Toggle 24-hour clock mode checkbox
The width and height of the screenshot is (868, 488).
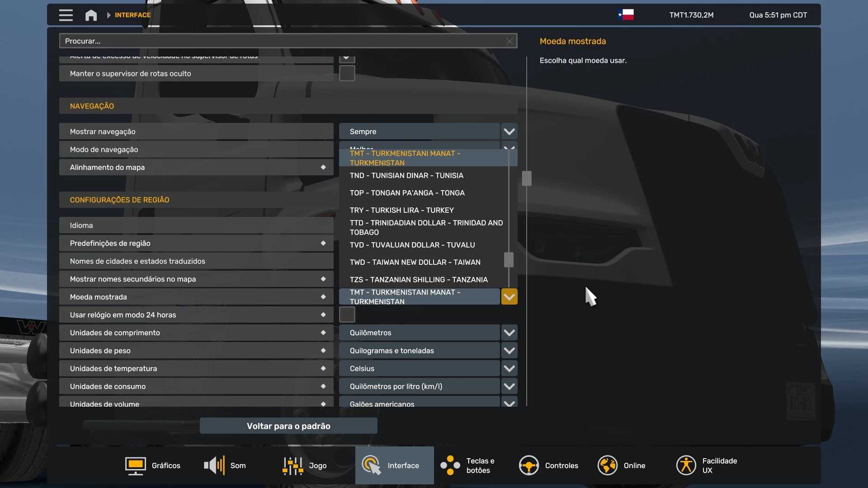pos(347,314)
